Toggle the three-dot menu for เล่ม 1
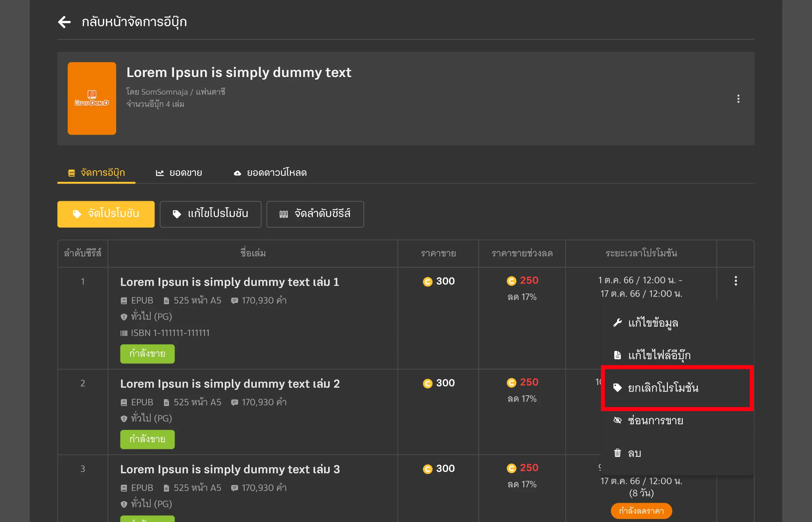This screenshot has height=522, width=812. point(735,281)
